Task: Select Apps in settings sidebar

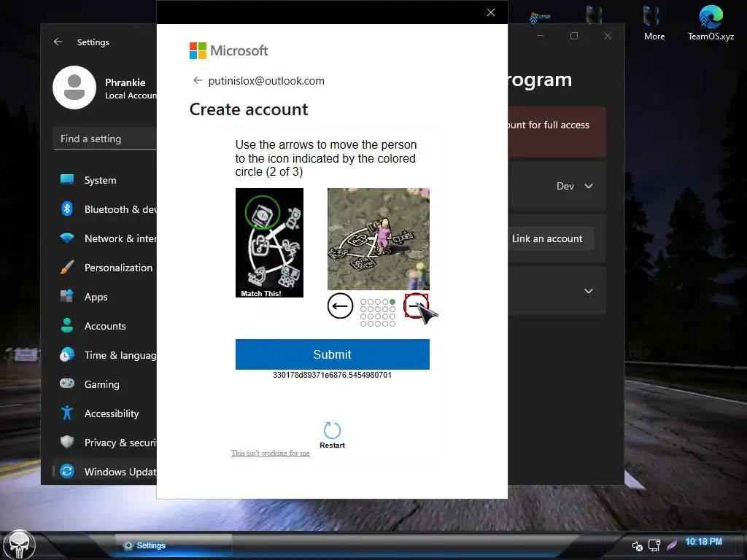Action: (96, 297)
